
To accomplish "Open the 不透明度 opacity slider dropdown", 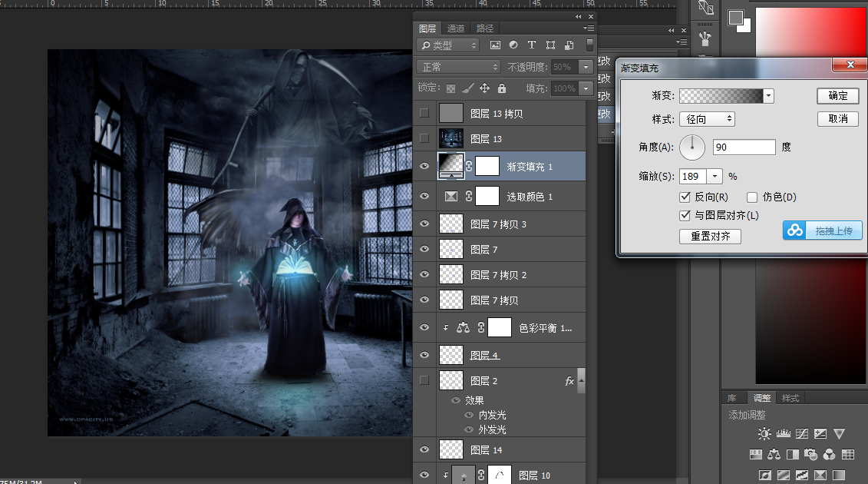I will coord(586,67).
